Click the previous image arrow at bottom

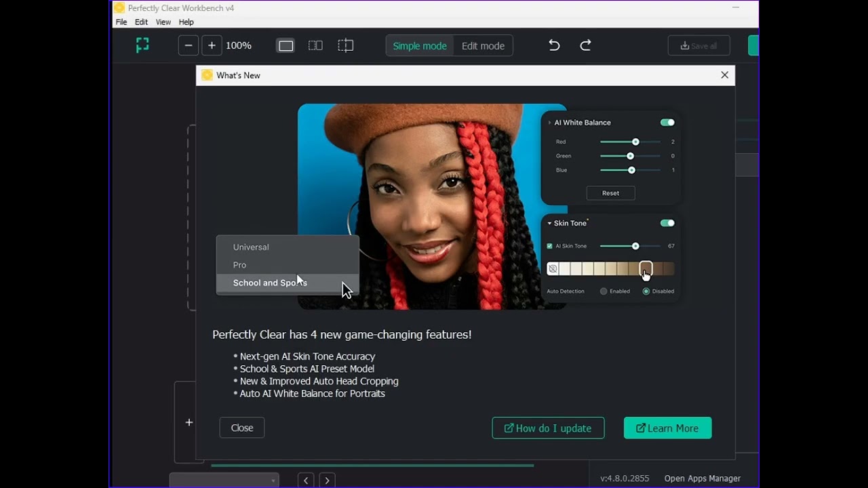(306, 480)
